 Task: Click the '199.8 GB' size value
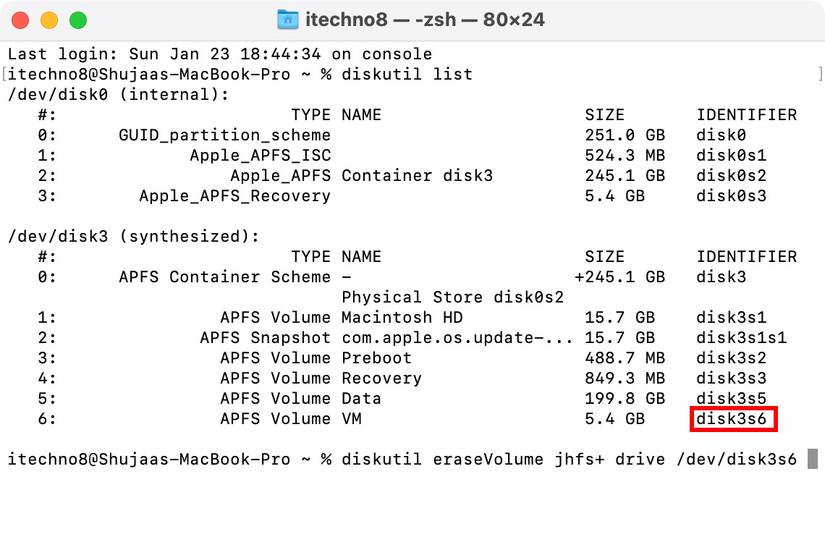click(625, 399)
